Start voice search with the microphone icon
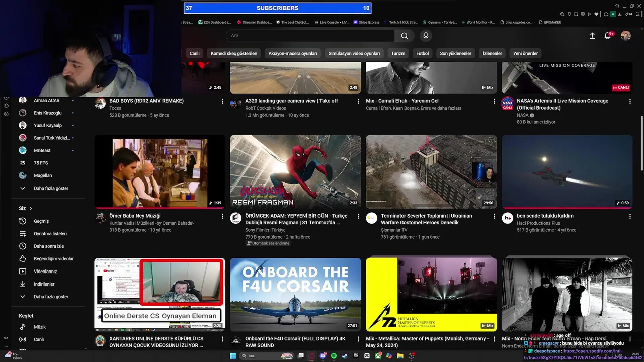The image size is (644, 362). click(x=426, y=36)
